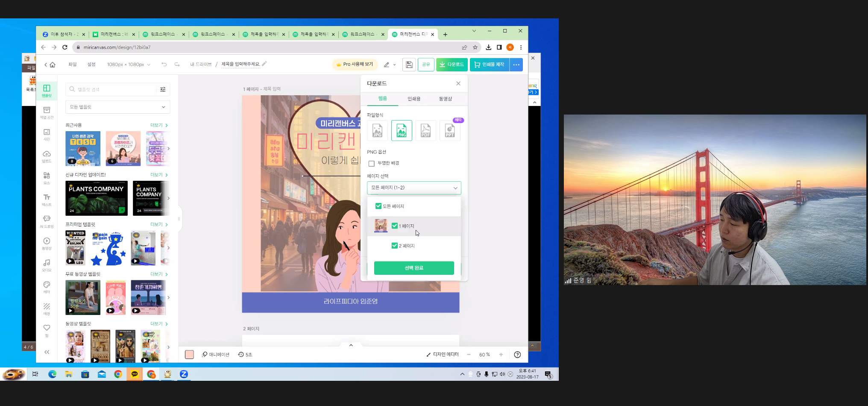Open the 작업 공간 sidebar panel
The width and height of the screenshot is (868, 406).
coord(47,113)
